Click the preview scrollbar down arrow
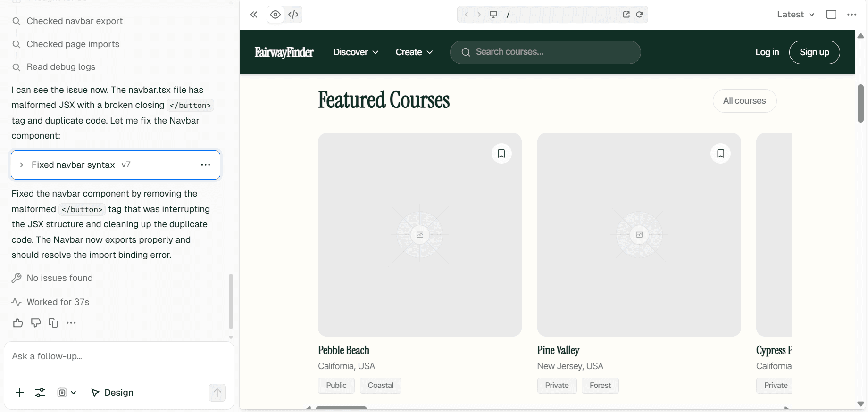The height and width of the screenshot is (412, 868). pyautogui.click(x=860, y=404)
